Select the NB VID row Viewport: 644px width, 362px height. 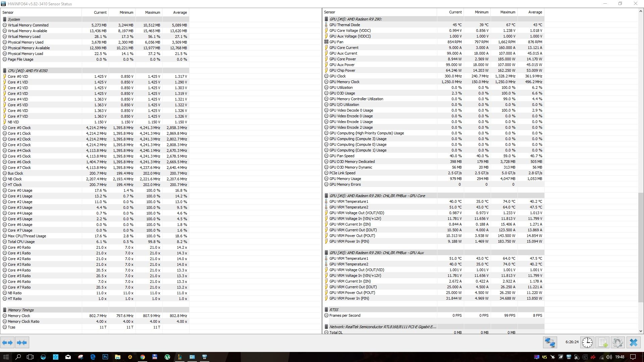pyautogui.click(x=95, y=122)
